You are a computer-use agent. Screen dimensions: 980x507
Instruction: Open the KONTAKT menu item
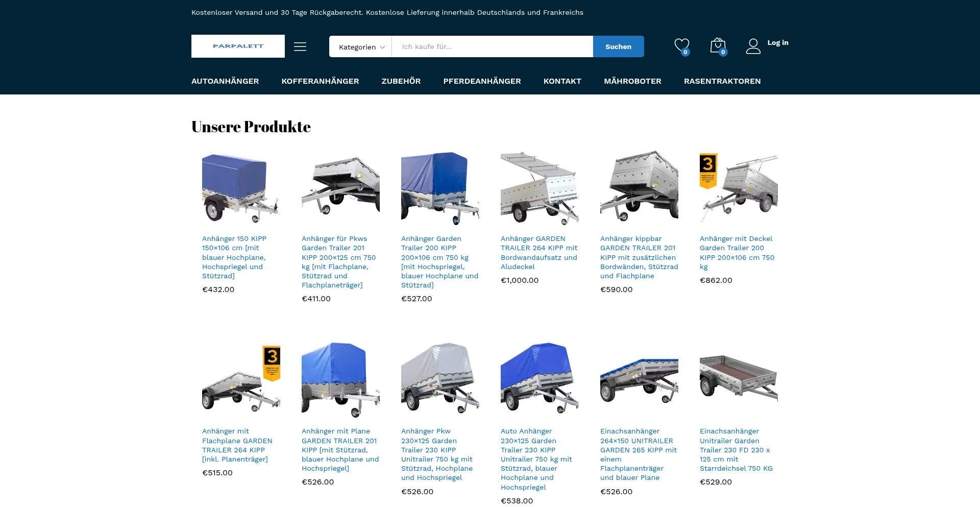562,81
